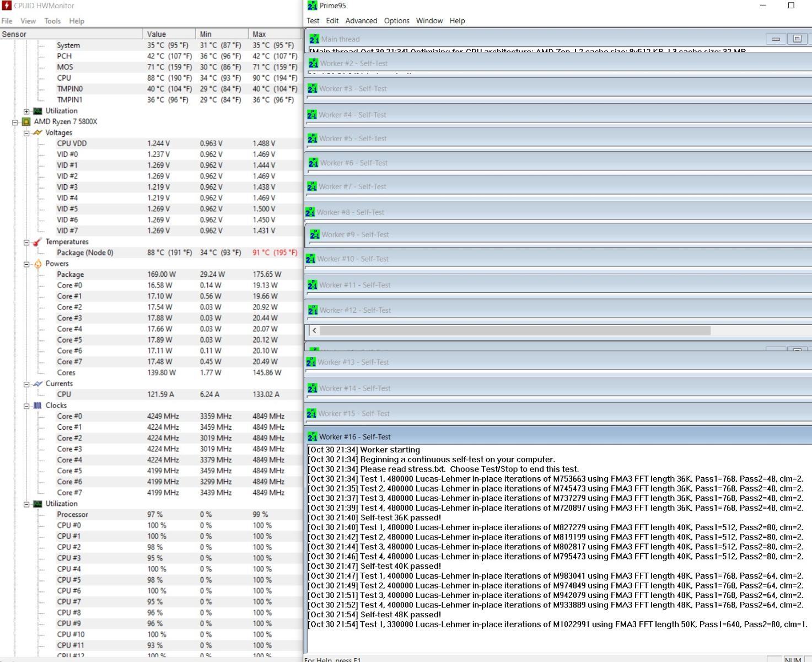Collapse the Utilization group listing Processor and CPU #0
This screenshot has width=812, height=662.
pos(26,504)
